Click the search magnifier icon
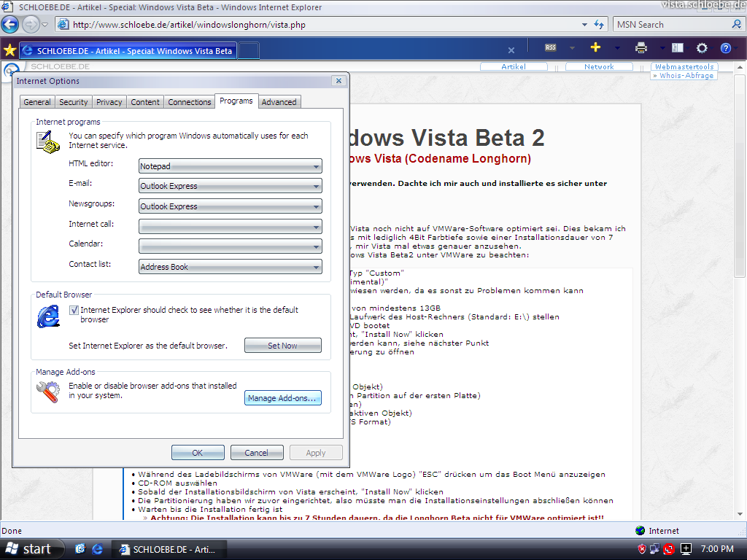This screenshot has height=560, width=747. tap(737, 24)
